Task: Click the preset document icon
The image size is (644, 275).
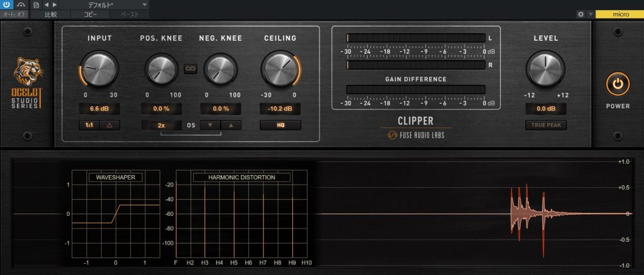Action: tap(36, 4)
